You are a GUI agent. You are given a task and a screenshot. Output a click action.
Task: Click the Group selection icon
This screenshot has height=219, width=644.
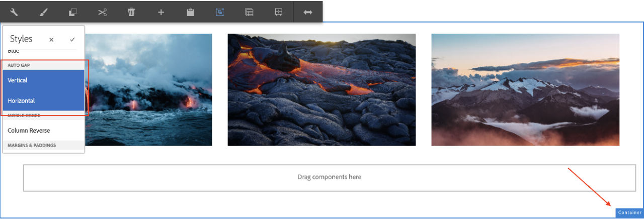(220, 12)
